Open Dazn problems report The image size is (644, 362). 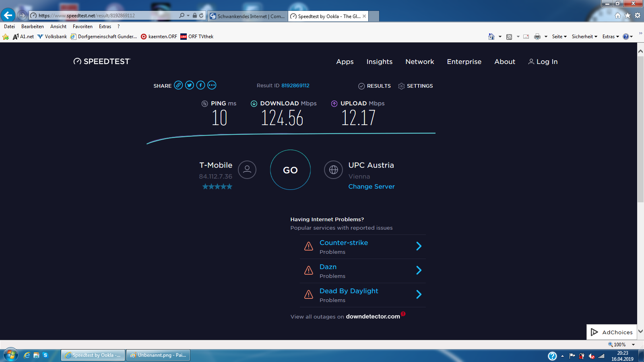click(x=328, y=267)
